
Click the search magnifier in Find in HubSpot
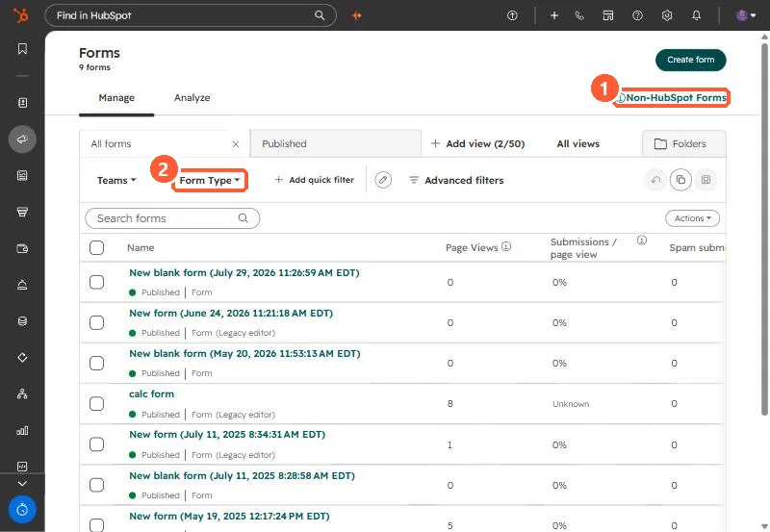point(320,15)
